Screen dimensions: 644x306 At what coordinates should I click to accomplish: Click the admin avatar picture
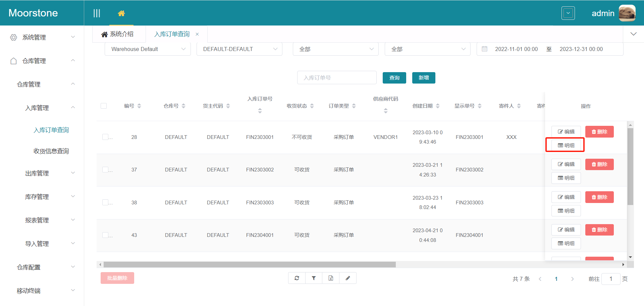click(627, 13)
